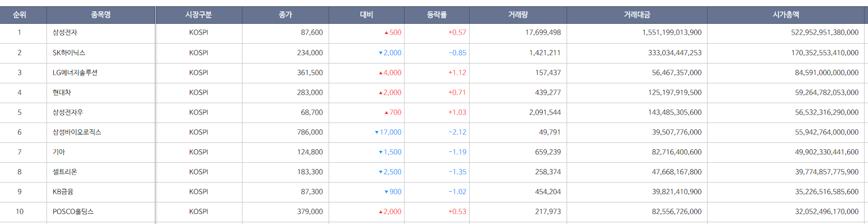Sort by 거래량 column header
This screenshot has width=868, height=224.
click(518, 15)
